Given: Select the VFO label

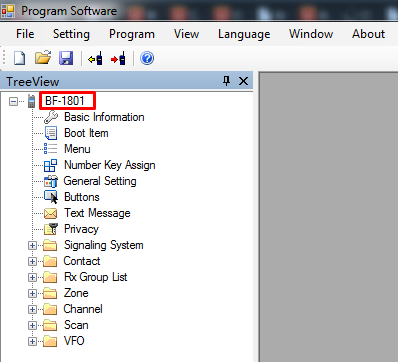Looking at the screenshot, I should (x=74, y=341).
